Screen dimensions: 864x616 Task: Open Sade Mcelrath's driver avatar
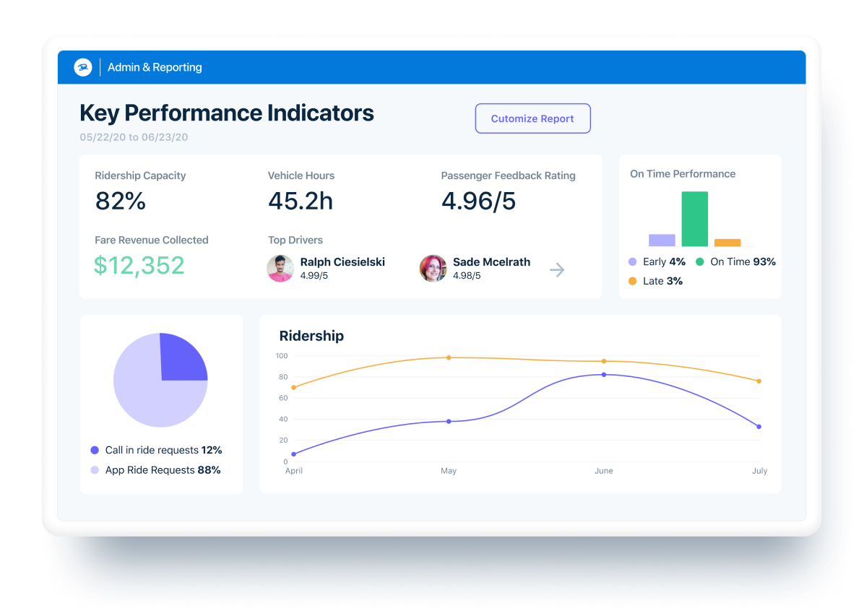433,269
